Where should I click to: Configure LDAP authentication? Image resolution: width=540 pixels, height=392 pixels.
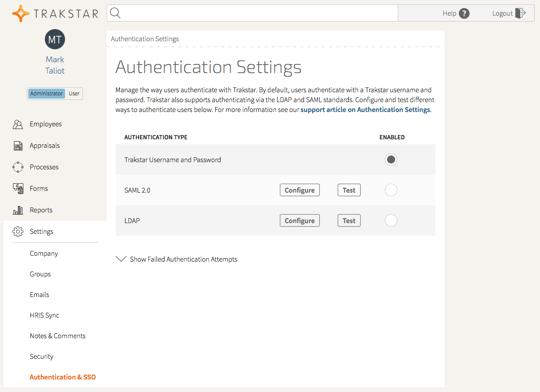tap(300, 220)
